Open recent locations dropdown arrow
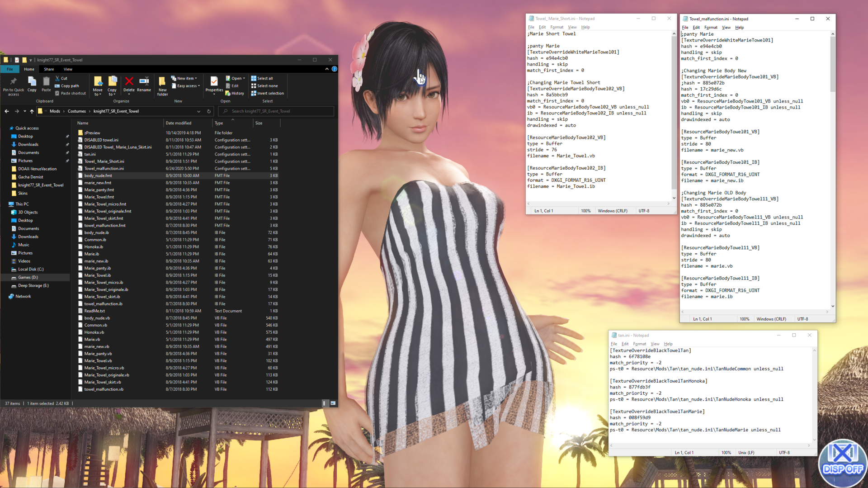 pos(25,111)
